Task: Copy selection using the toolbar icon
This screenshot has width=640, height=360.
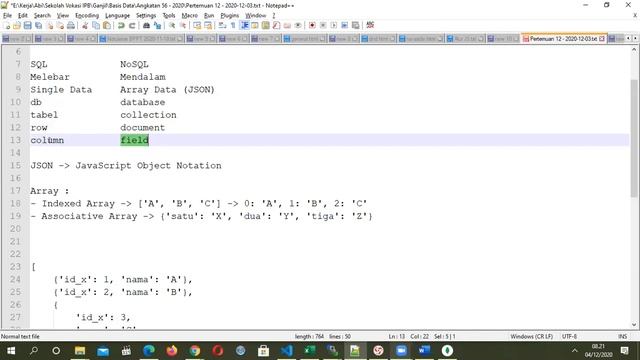Action: tap(96, 25)
